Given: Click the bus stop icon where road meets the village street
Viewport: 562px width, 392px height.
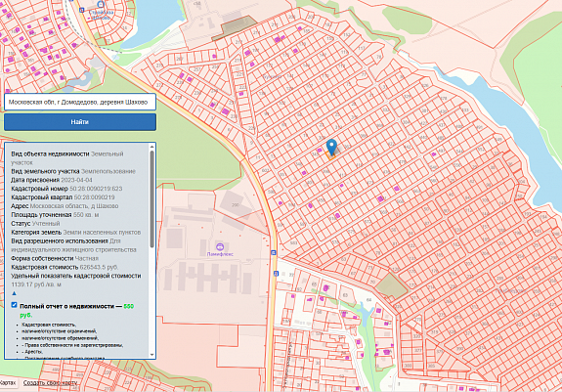Looking at the screenshot, I should tap(274, 253).
